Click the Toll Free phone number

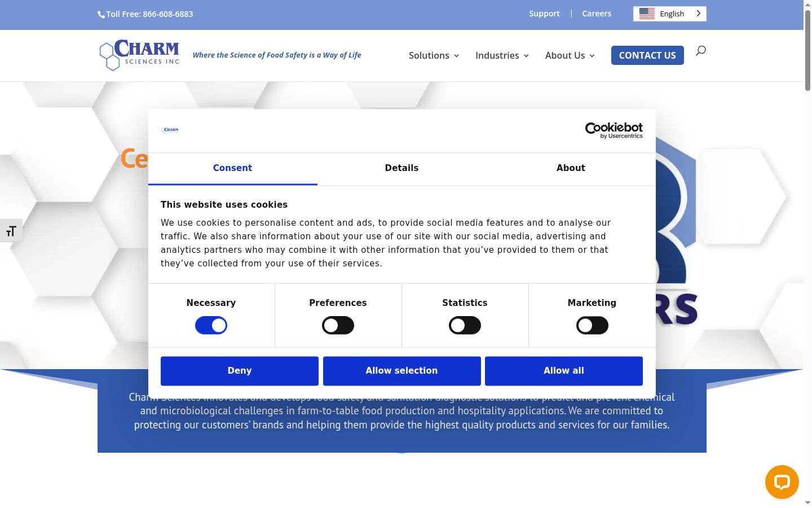[149, 14]
